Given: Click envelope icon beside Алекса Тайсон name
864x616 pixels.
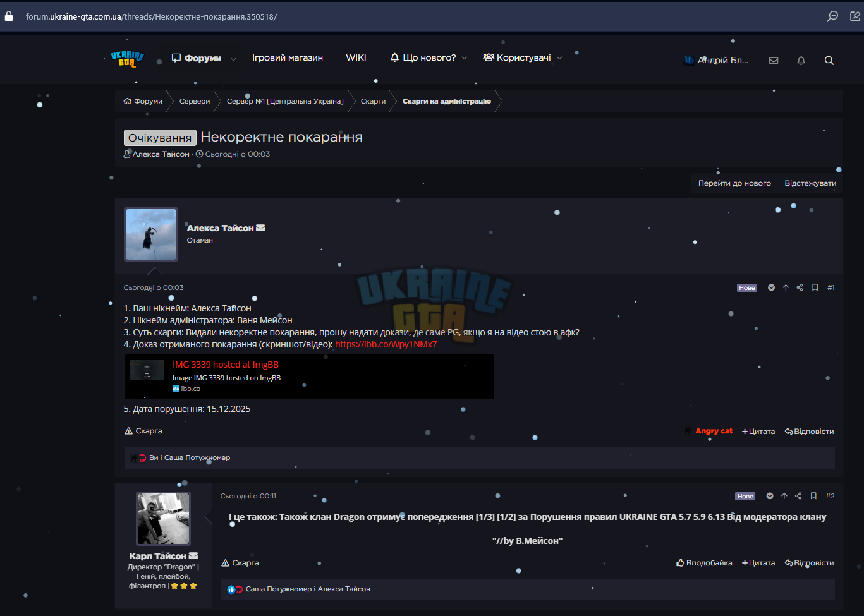Looking at the screenshot, I should tap(260, 228).
